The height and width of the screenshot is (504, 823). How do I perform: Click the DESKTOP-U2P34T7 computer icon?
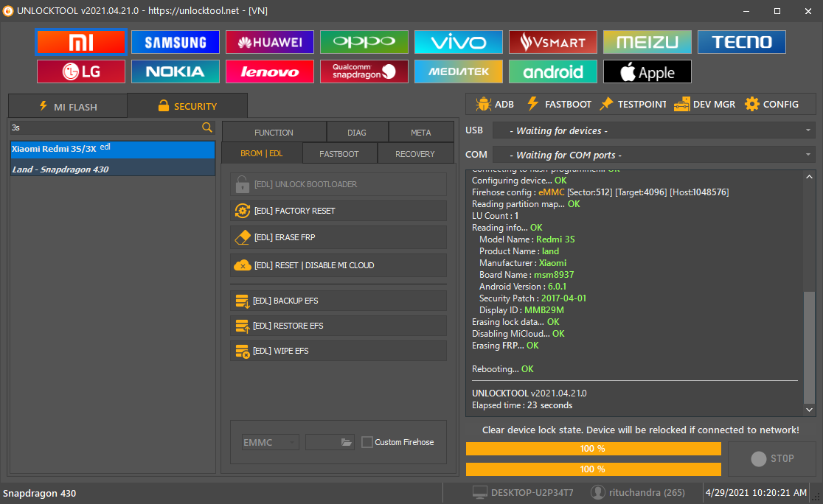coord(480,492)
